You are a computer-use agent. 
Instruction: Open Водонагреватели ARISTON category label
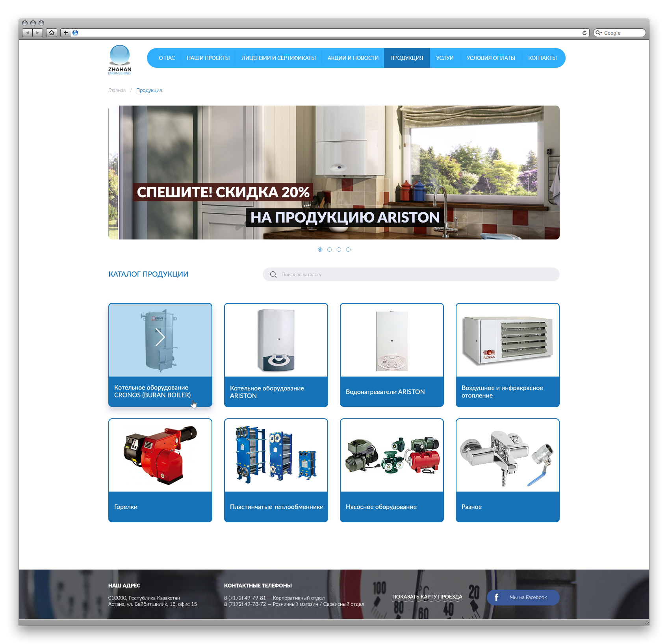[x=385, y=392]
